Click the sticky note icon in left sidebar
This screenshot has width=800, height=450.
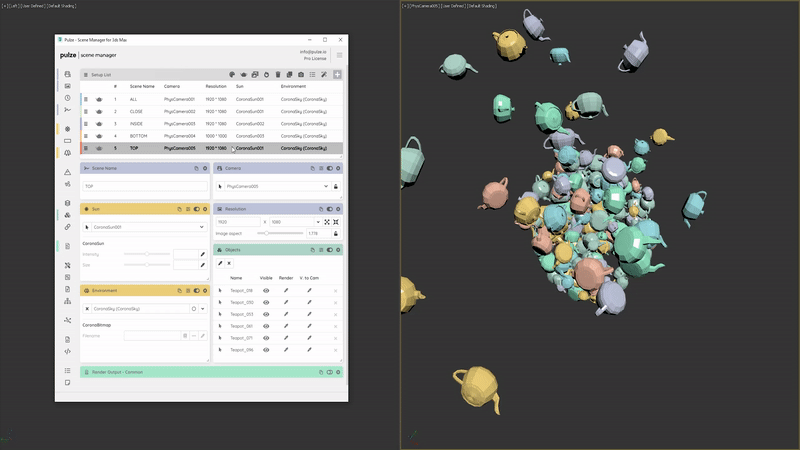(67, 383)
